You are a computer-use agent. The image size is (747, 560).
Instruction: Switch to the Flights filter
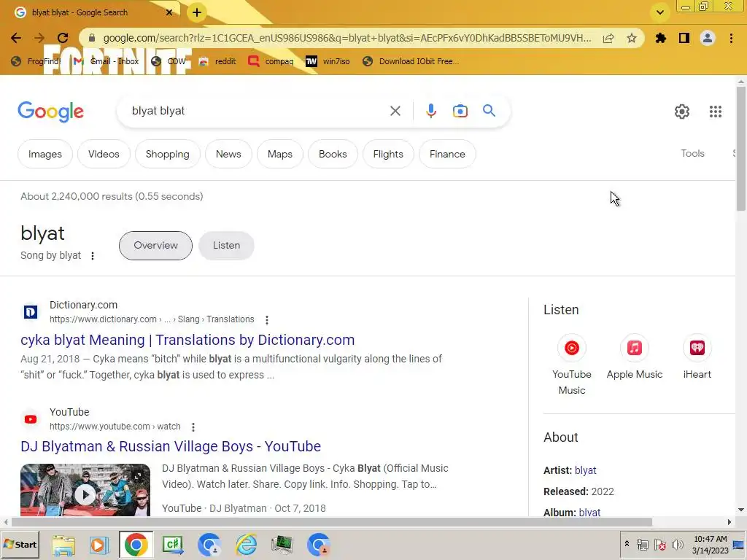[x=388, y=154]
